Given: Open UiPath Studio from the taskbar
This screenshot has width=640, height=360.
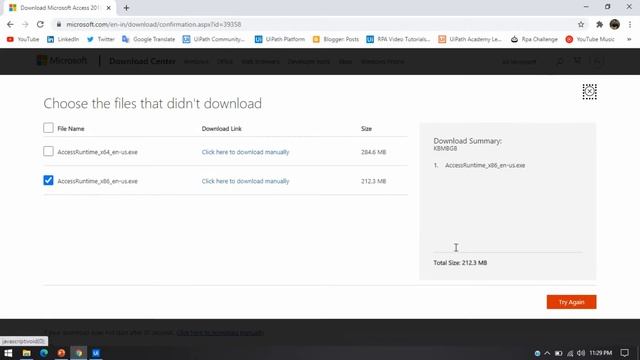Looking at the screenshot, I should point(96,353).
